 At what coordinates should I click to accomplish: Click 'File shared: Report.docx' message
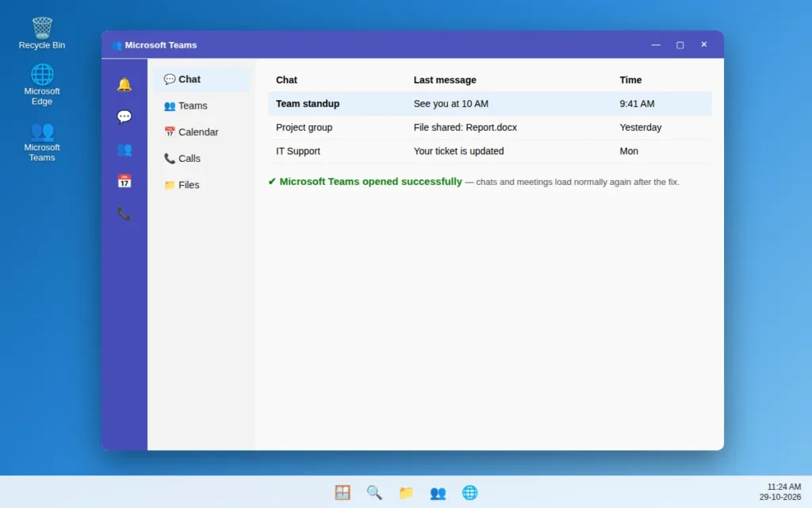tap(465, 128)
